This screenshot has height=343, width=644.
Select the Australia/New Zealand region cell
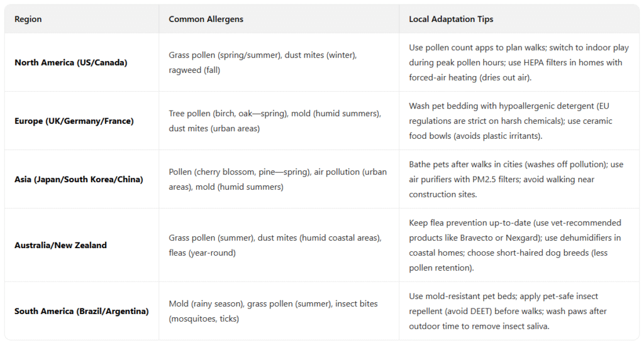coord(60,245)
